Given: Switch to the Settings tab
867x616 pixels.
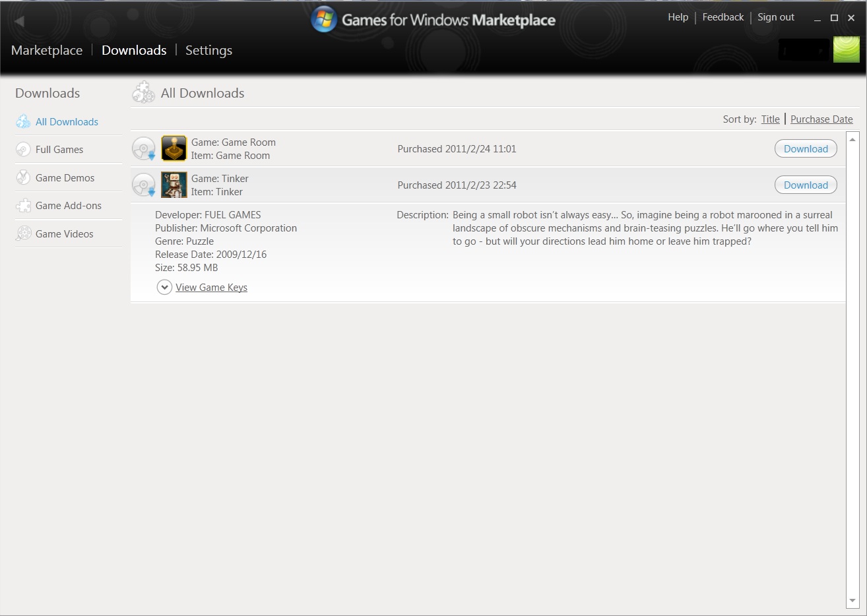Looking at the screenshot, I should point(209,50).
